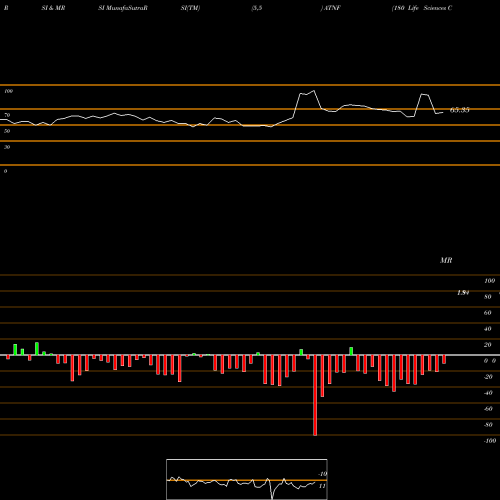This screenshot has height=500, width=500.
Task: Click the tallest red bar reaching -100
Action: tap(315, 395)
